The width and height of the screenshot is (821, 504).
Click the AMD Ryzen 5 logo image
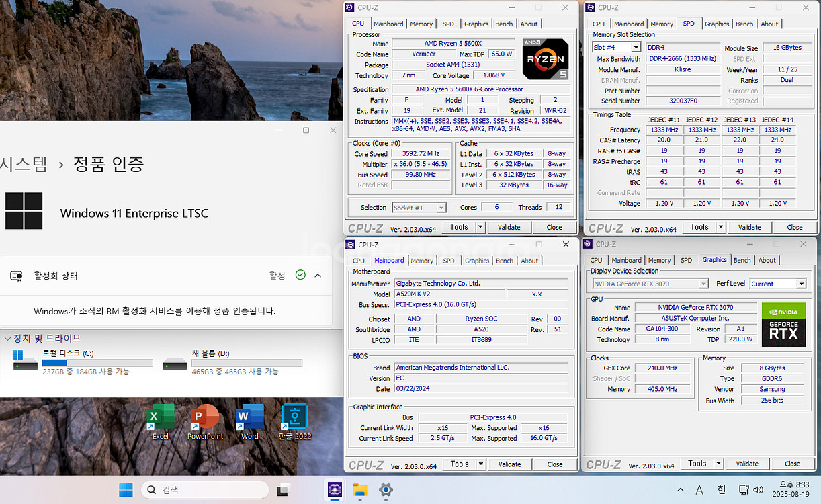[x=545, y=59]
